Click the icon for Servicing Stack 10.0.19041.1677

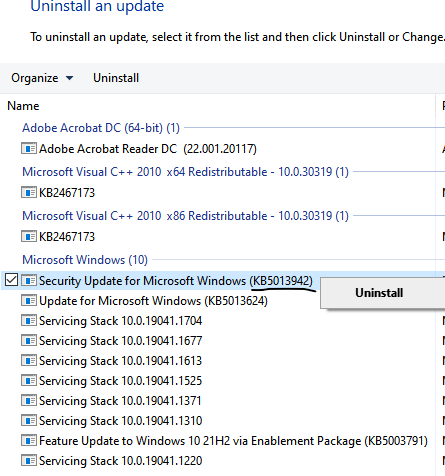[x=29, y=341]
